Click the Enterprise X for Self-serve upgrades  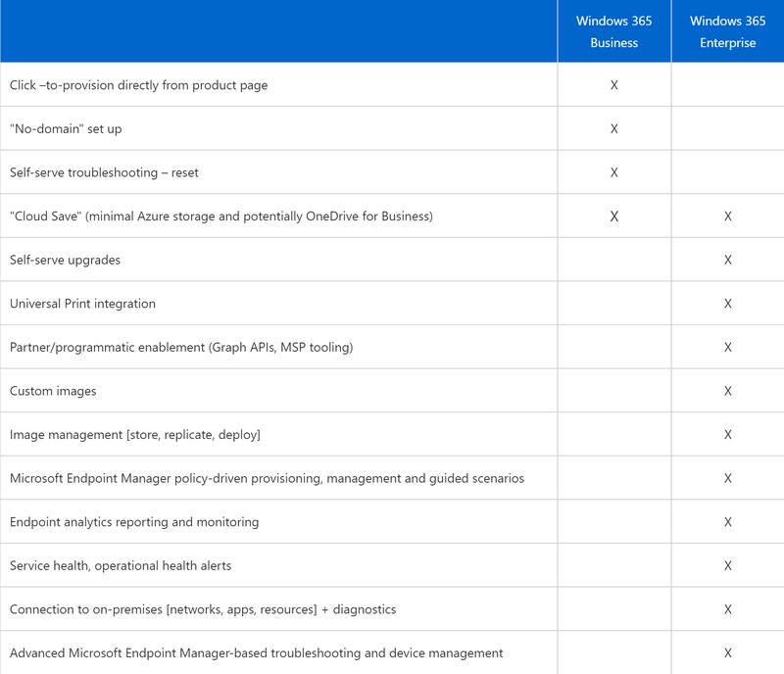(727, 260)
